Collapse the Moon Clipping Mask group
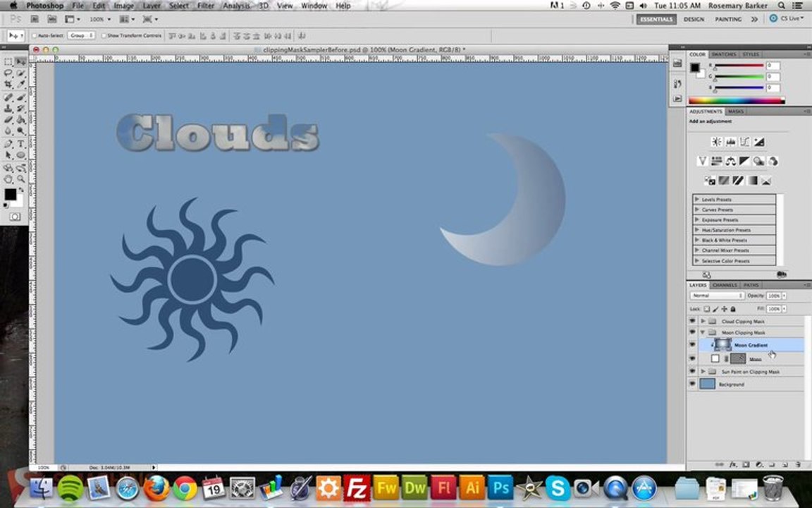This screenshot has width=812, height=508. 703,332
